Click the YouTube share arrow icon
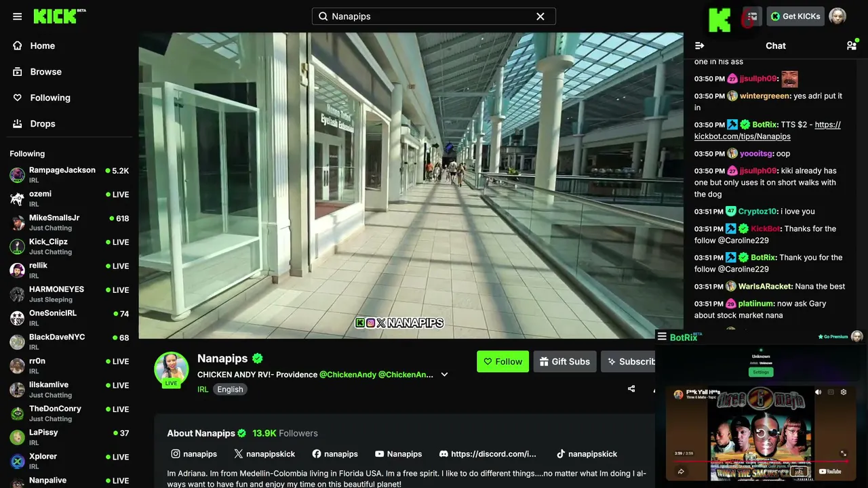This screenshot has height=488, width=868. click(x=682, y=471)
